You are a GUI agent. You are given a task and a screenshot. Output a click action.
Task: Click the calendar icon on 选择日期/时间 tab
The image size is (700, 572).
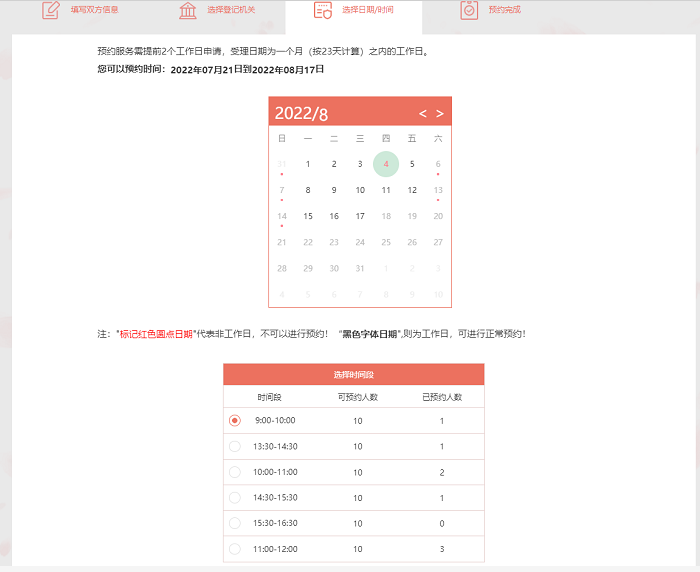point(322,11)
